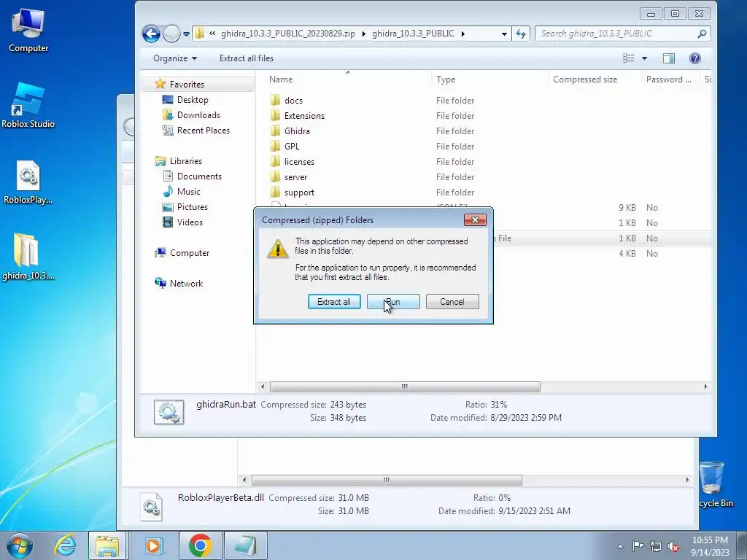Open the Videos library

pyautogui.click(x=190, y=222)
